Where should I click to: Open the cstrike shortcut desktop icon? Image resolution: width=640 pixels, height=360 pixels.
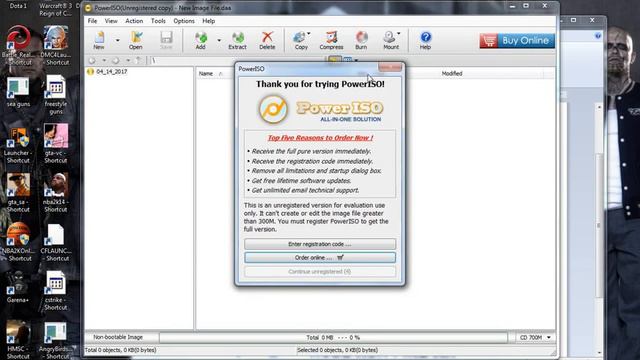56,291
